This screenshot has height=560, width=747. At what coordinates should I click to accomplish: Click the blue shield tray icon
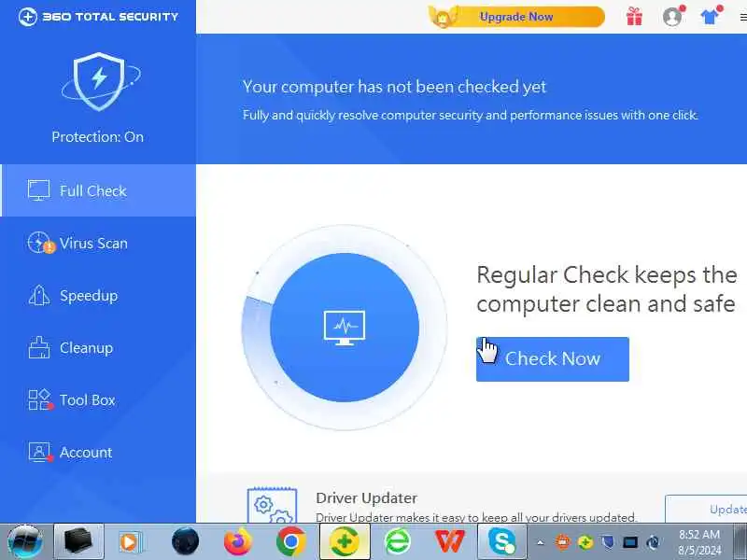[608, 542]
